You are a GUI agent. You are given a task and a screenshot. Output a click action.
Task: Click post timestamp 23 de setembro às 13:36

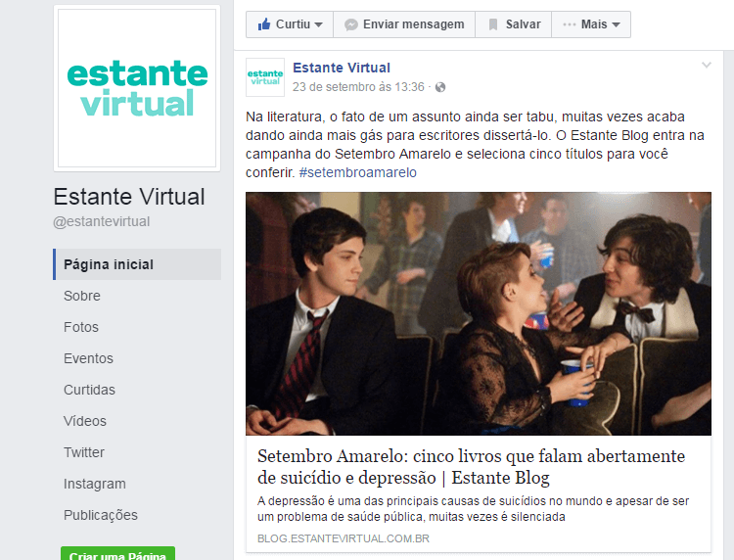[358, 87]
